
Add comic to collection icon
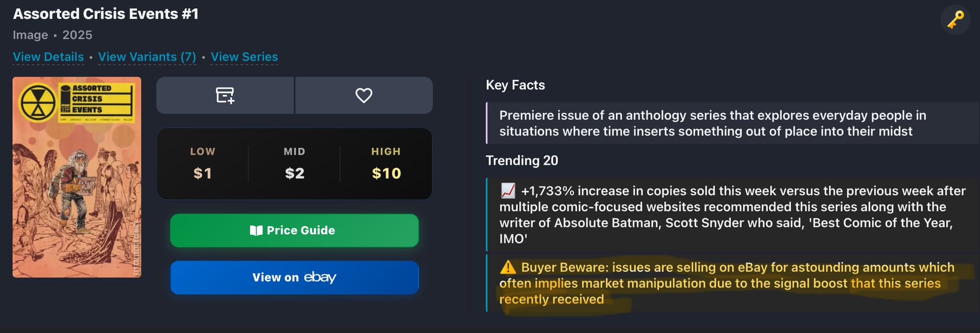point(225,95)
